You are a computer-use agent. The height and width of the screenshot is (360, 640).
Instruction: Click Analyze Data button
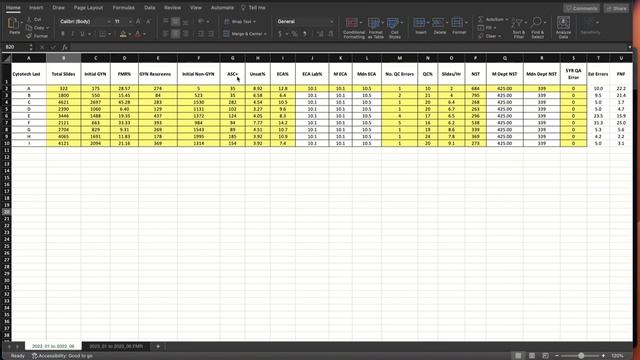pyautogui.click(x=563, y=28)
